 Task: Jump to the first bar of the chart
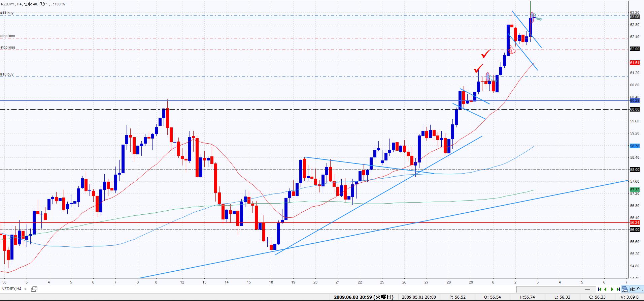tap(600, 289)
